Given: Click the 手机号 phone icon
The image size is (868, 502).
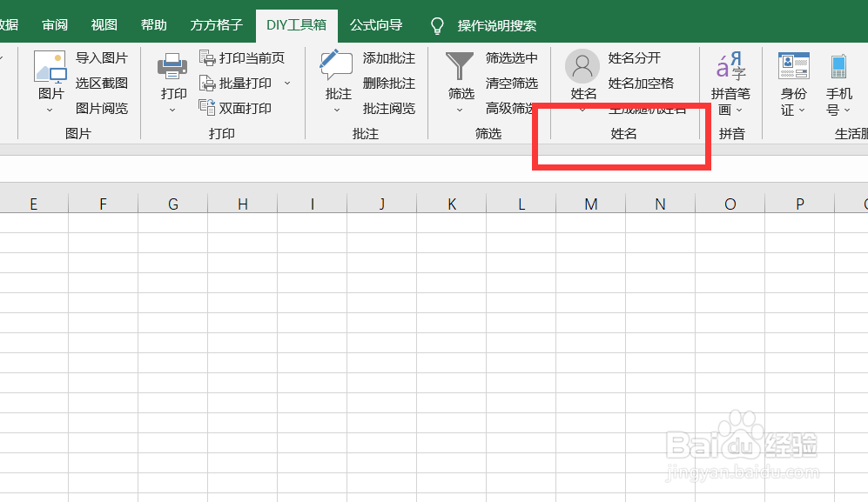Looking at the screenshot, I should (838, 66).
